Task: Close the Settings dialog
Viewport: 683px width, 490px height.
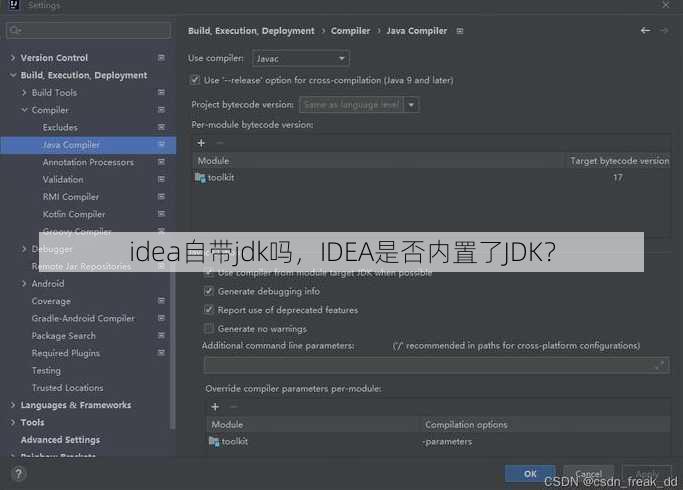Action: tap(666, 5)
